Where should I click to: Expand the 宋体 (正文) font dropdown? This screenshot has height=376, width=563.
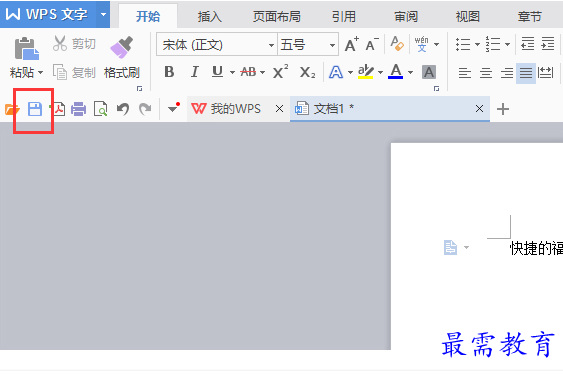(271, 45)
